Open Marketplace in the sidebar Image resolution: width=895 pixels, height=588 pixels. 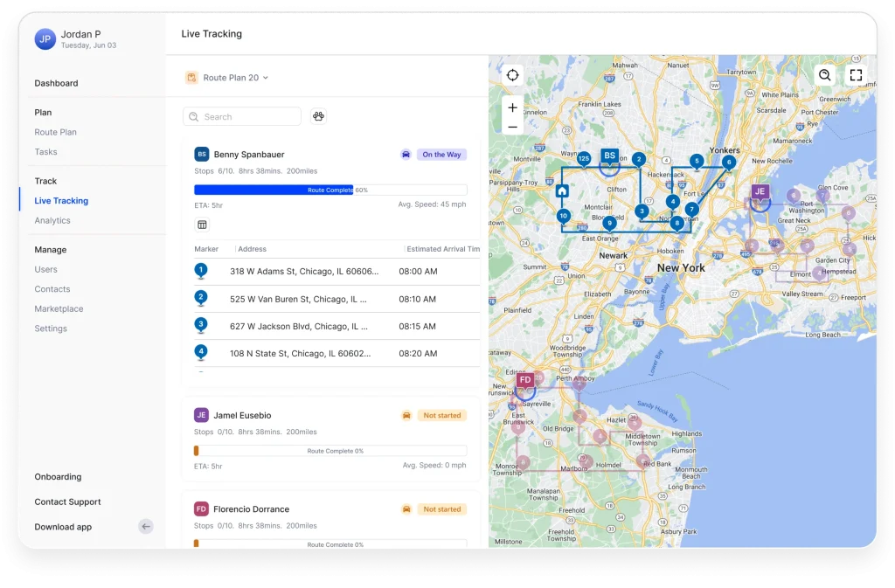coord(59,308)
